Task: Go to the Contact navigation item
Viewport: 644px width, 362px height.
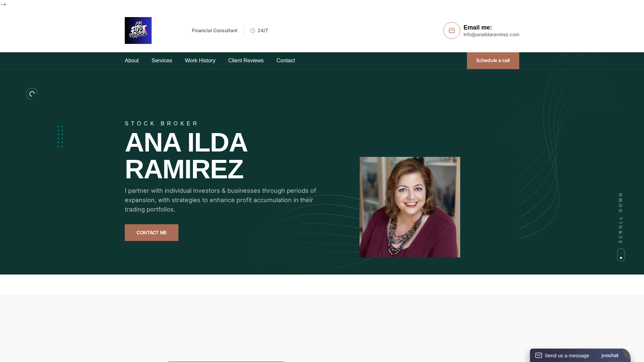Action: [x=285, y=60]
